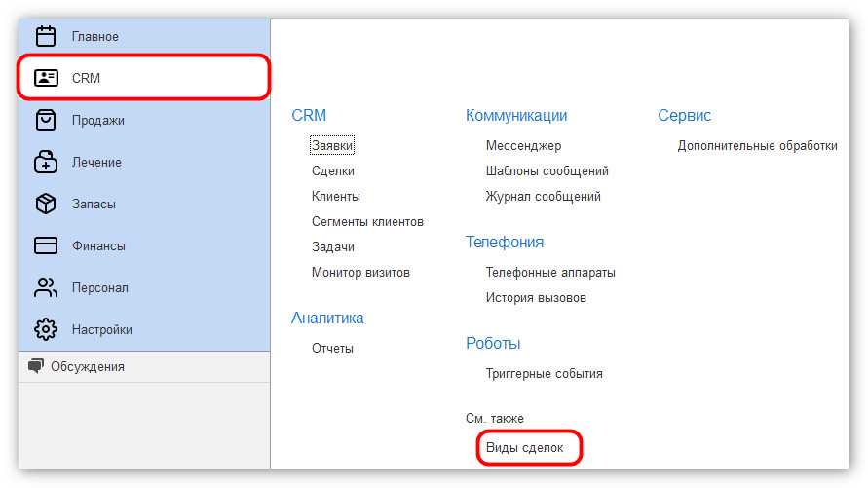Click the Обсуждения speech bubble icon
This screenshot has width=868, height=488.
36,366
